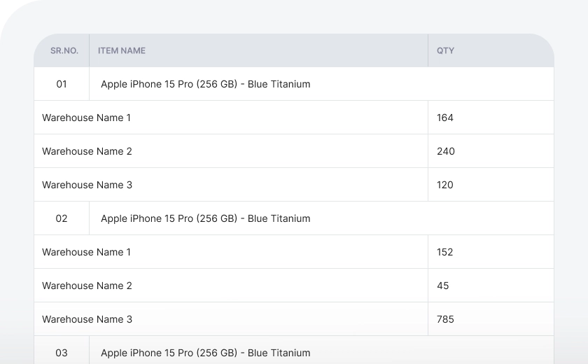Open the iPhone item name in row 03
588x364 pixels.
point(205,353)
